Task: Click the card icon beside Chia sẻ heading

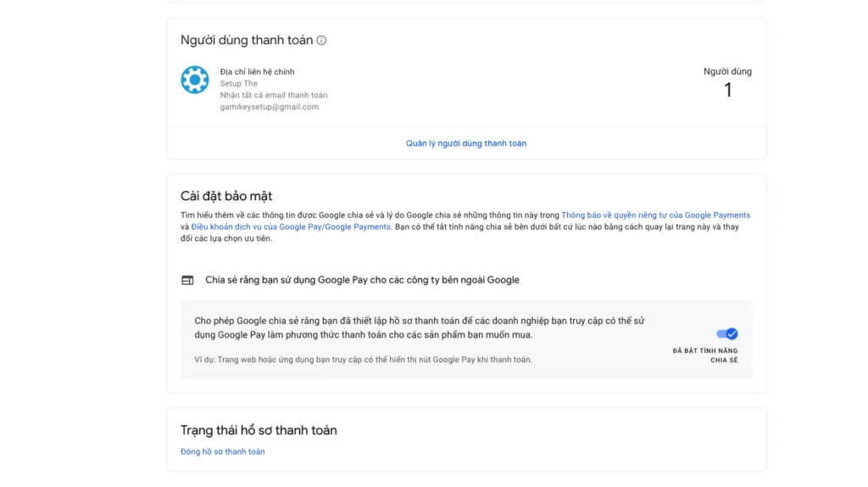Action: [187, 280]
